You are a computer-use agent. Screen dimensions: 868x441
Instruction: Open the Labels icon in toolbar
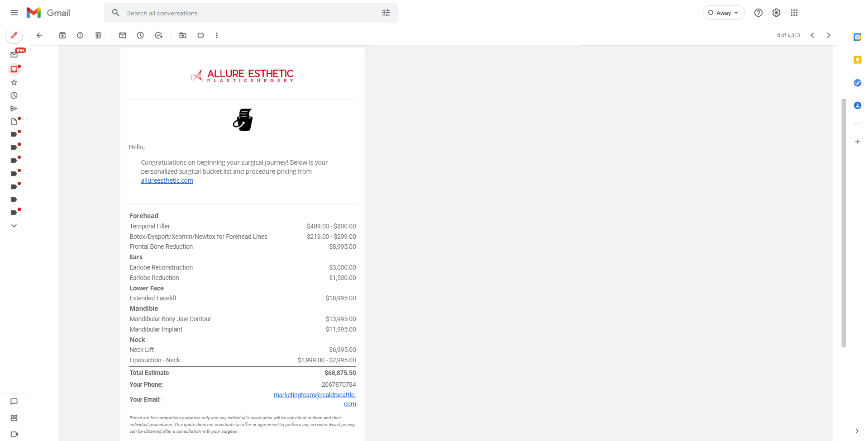(201, 35)
